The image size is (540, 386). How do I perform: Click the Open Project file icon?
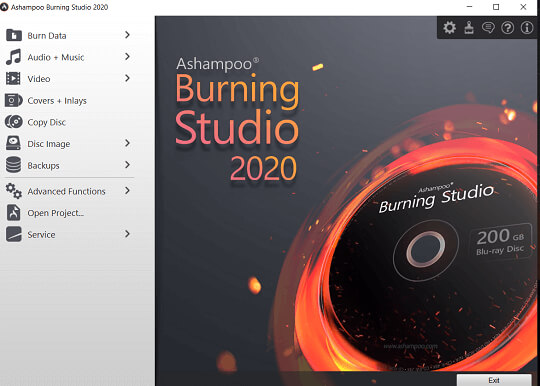coord(13,212)
